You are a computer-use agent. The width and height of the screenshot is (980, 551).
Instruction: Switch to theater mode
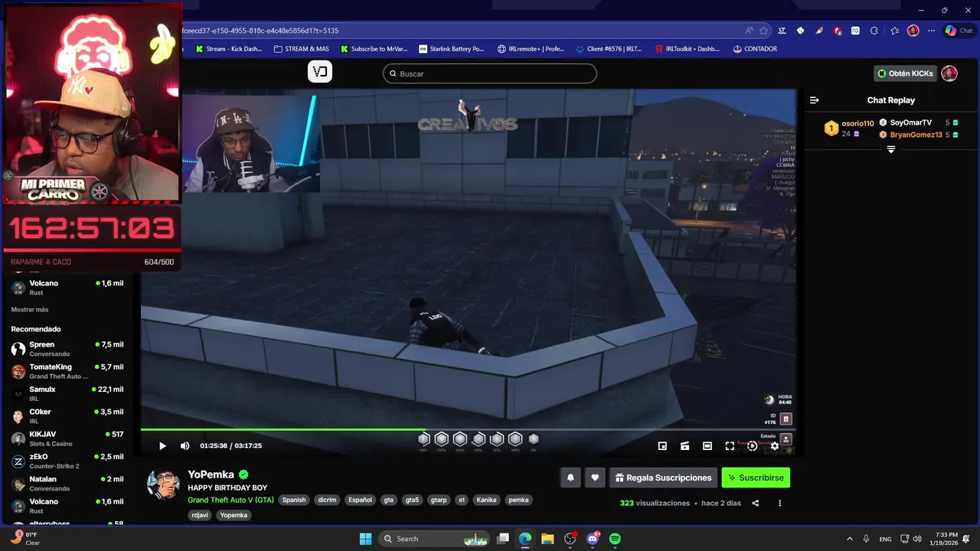pyautogui.click(x=707, y=445)
